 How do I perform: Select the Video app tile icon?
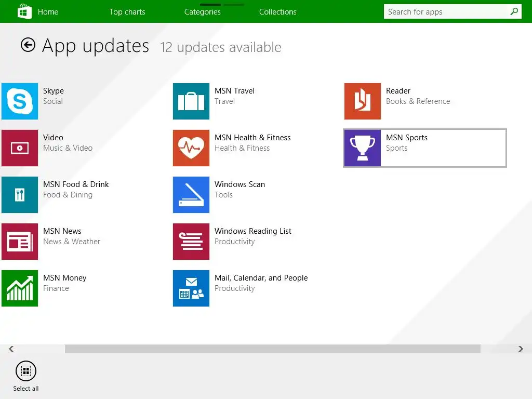pos(20,148)
